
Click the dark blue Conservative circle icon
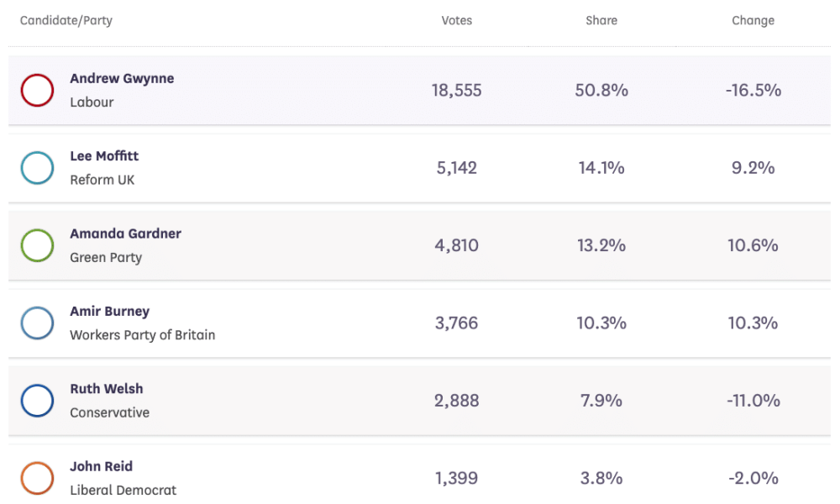point(37,401)
